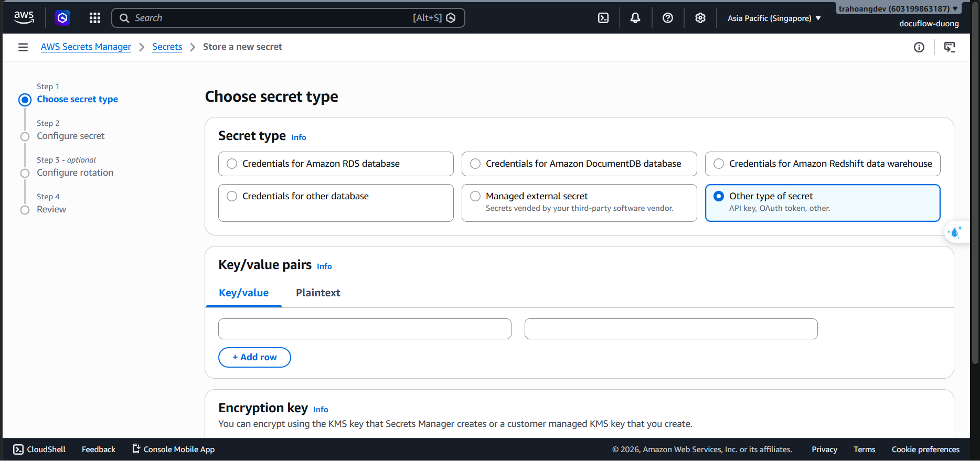Launch CloudShell from top bar icon

(603, 18)
